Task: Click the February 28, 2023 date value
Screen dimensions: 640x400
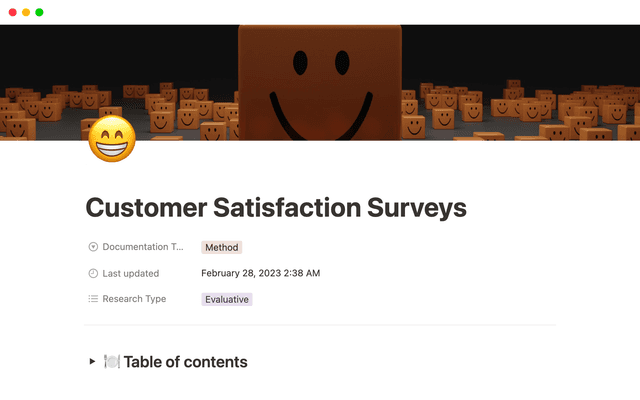Action: point(260,273)
